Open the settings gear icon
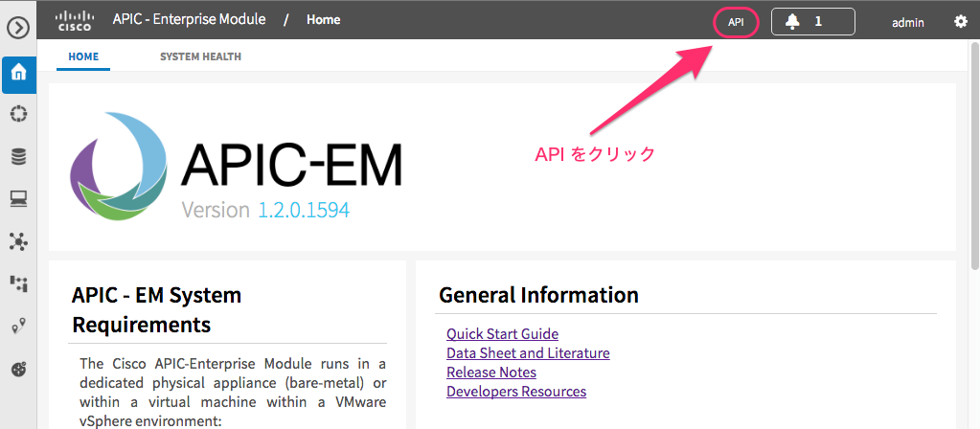980x429 pixels. pos(960,22)
